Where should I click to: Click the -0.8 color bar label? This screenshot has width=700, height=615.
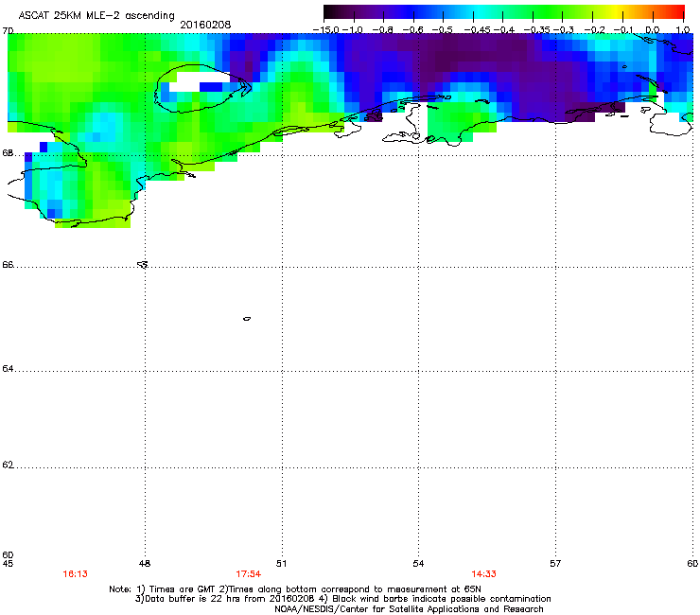tap(383, 30)
